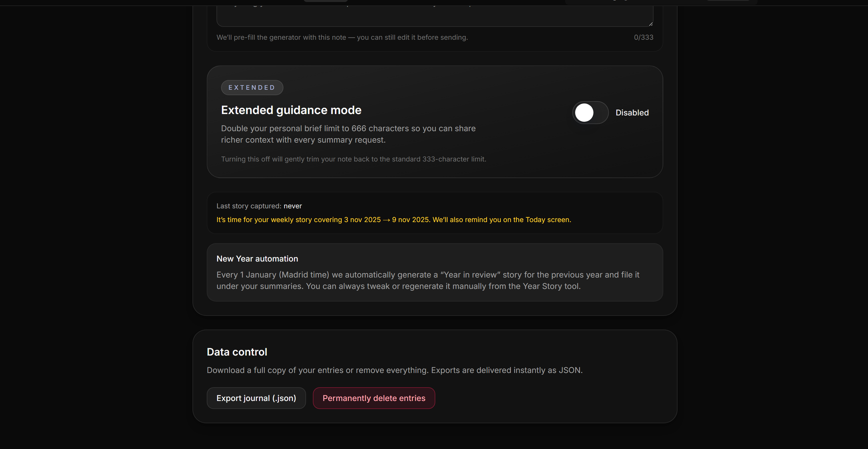Click the Permanently delete entries button
The width and height of the screenshot is (868, 449).
[374, 398]
